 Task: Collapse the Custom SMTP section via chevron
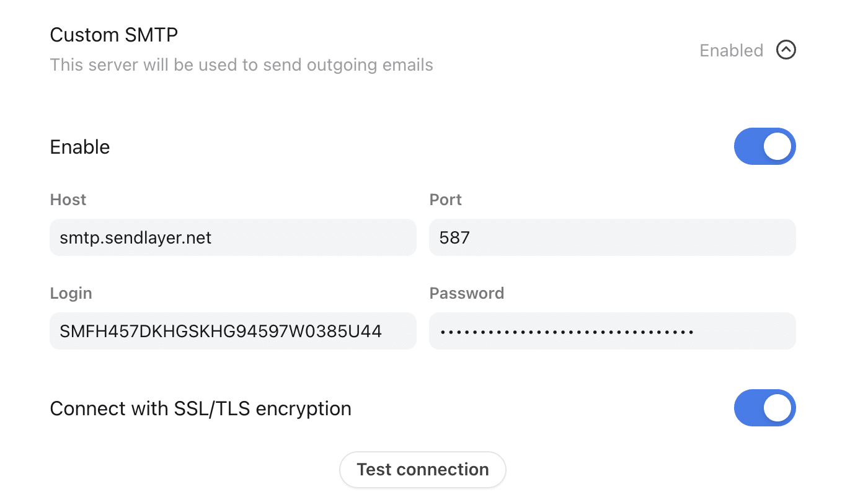(786, 50)
